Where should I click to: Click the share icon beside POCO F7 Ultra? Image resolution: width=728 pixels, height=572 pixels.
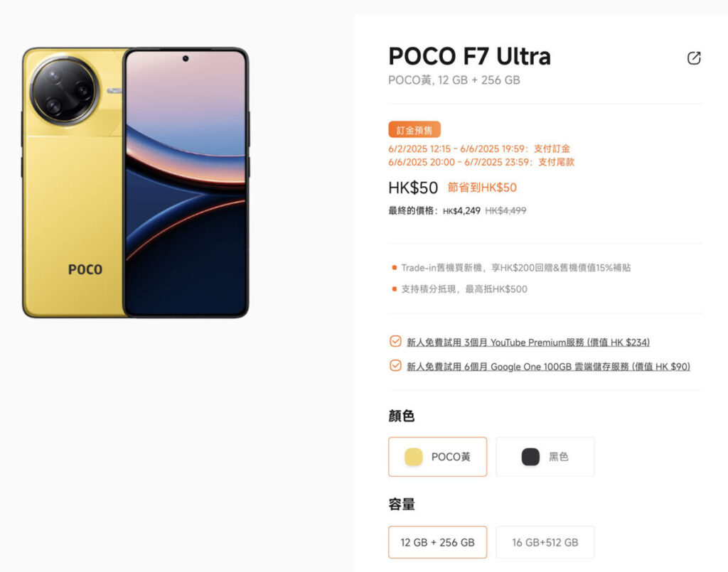694,58
